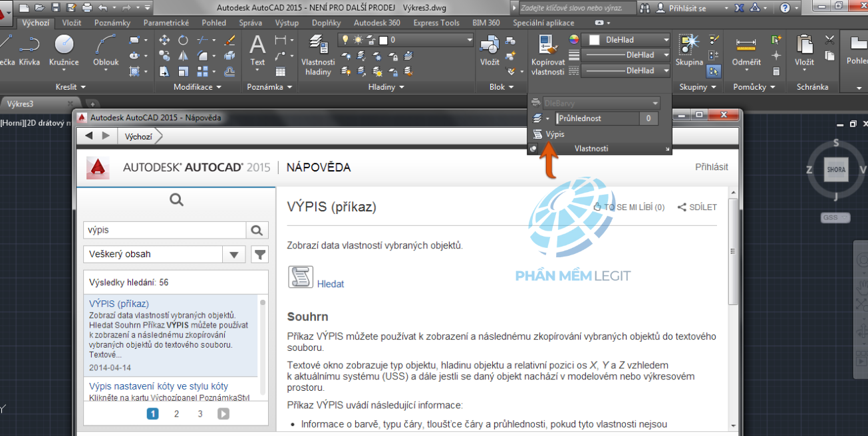Click the Průhlednost transparency slider
Image resolution: width=868 pixels, height=436 pixels.
(x=598, y=118)
